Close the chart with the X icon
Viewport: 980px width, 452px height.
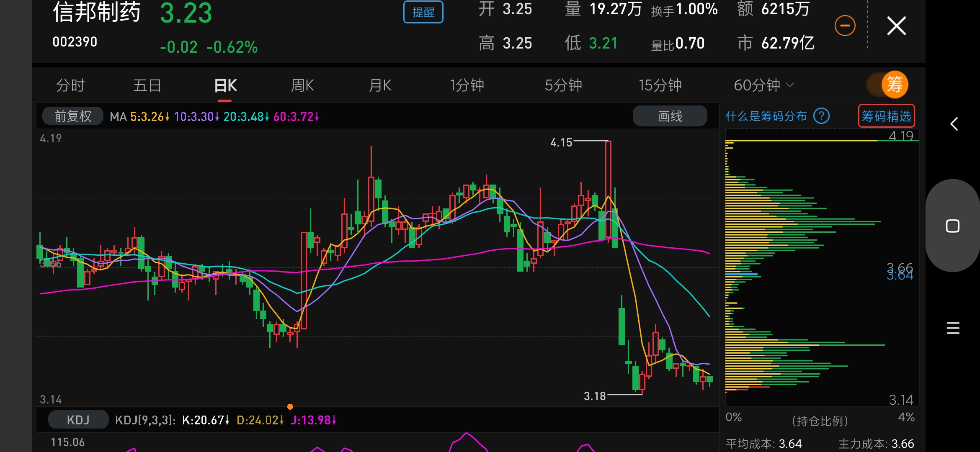tap(896, 26)
